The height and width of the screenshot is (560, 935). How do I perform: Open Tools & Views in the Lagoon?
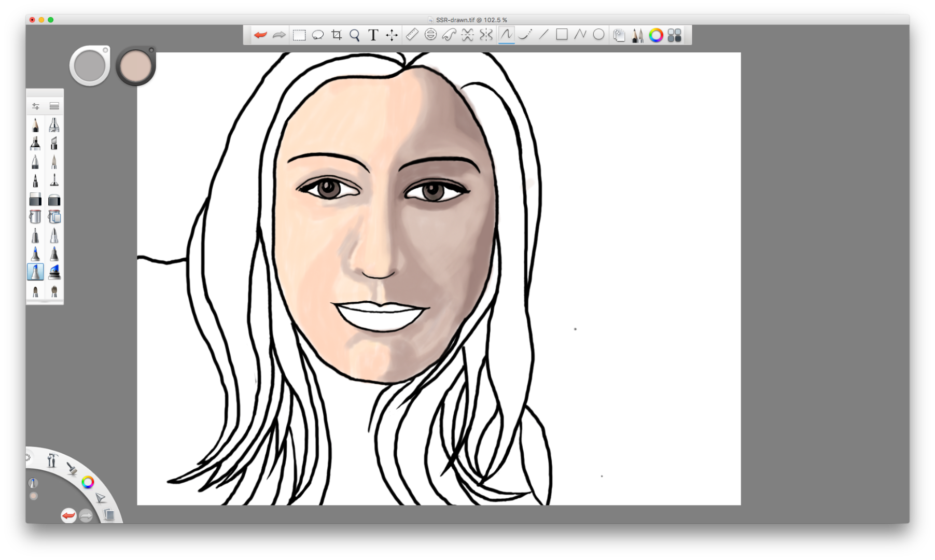51,460
